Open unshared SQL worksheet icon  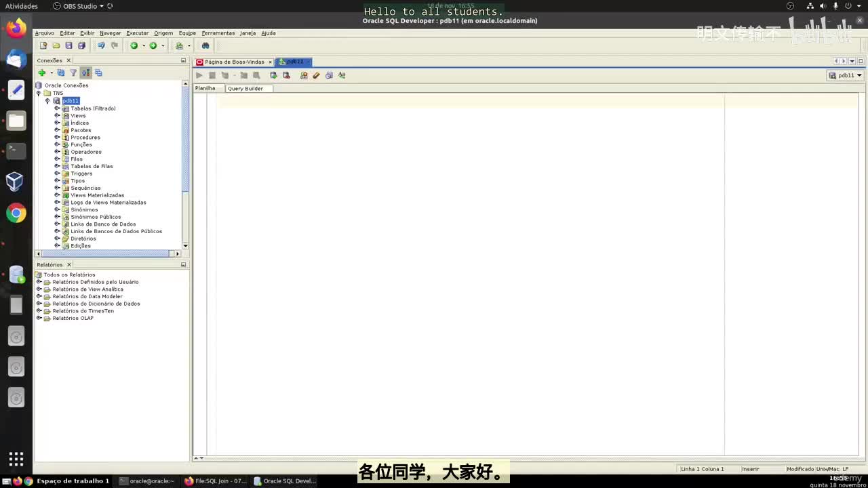click(304, 75)
